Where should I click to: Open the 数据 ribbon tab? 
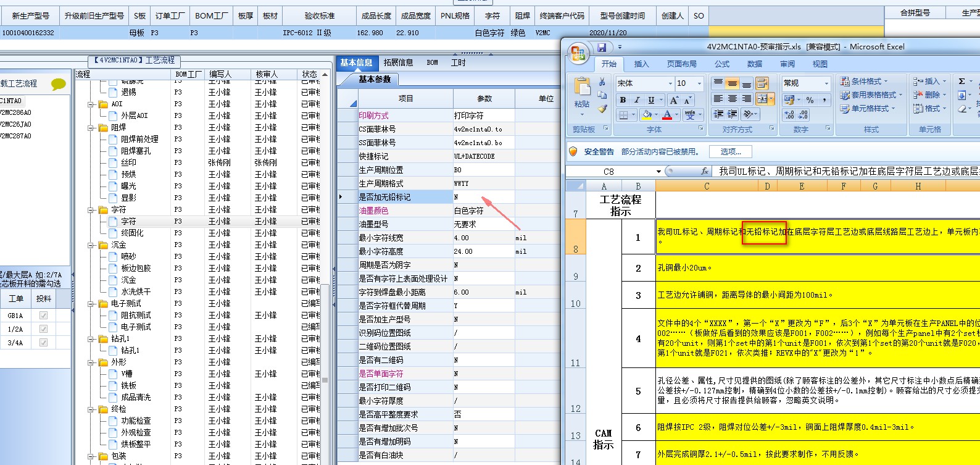coord(755,64)
